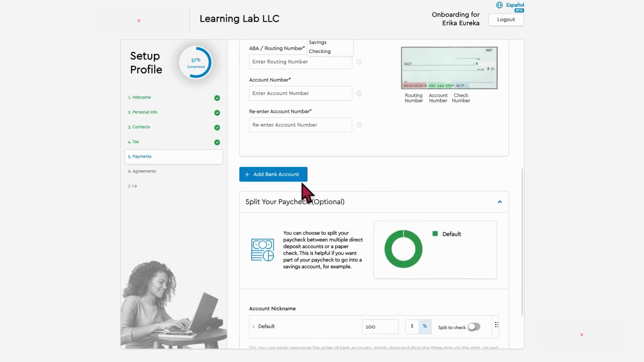
Task: Go to Personal Info step
Action: pyautogui.click(x=145, y=112)
